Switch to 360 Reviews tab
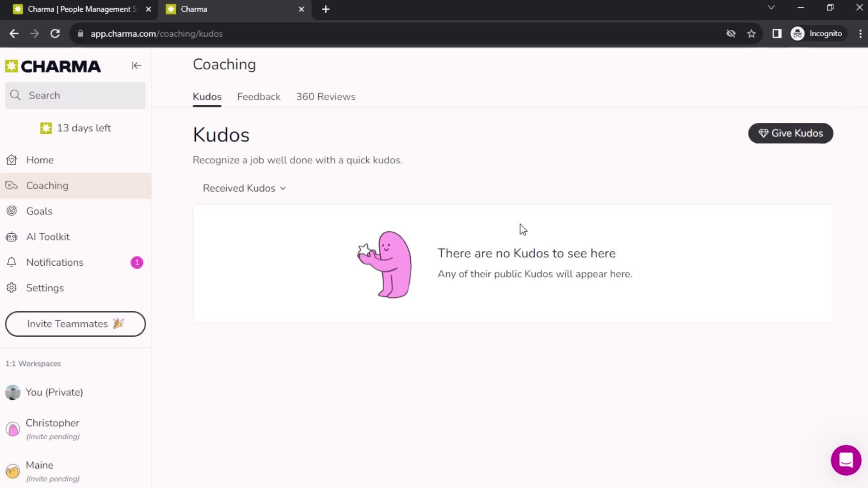The height and width of the screenshot is (488, 868). 326,96
